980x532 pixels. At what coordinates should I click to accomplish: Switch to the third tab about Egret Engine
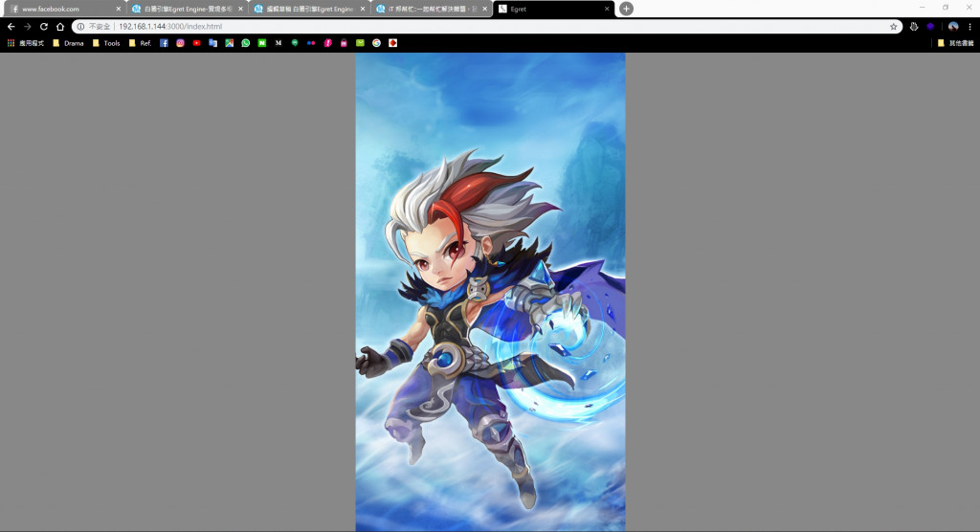click(309, 9)
